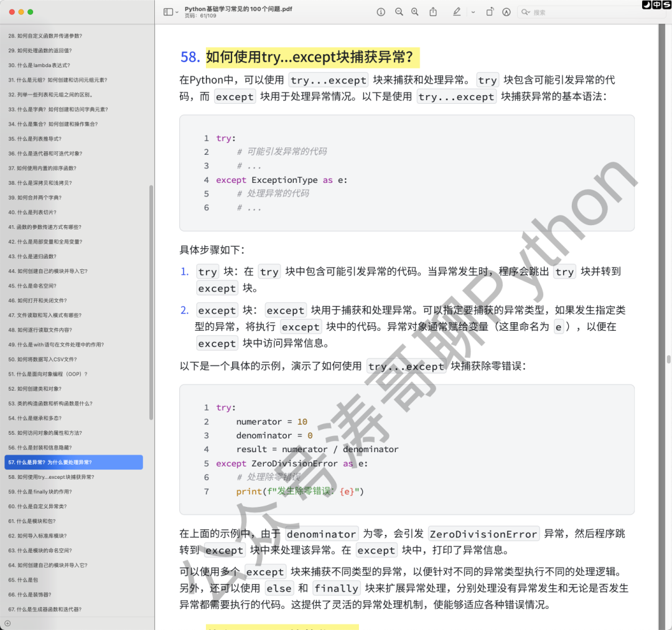Go to outline item 43 递归函数
This screenshot has width=672, height=630.
pos(32,256)
